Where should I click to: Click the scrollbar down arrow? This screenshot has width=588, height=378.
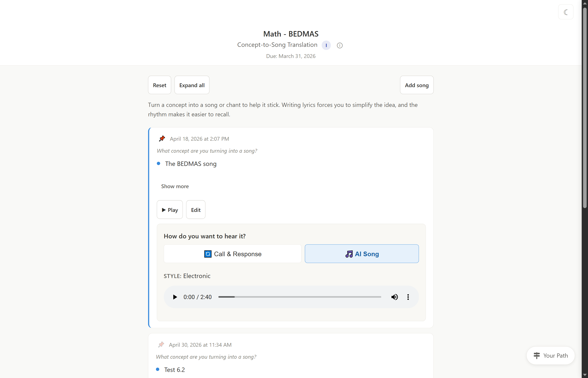pyautogui.click(x=585, y=375)
